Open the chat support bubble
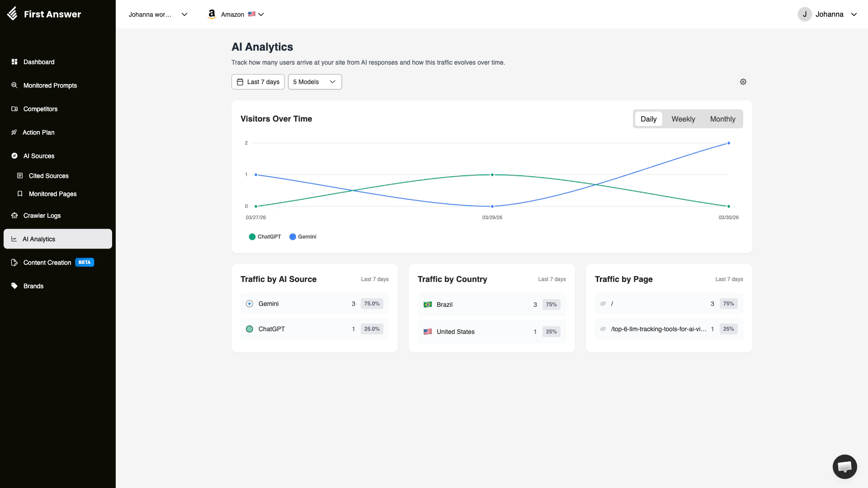This screenshot has width=868, height=488. [x=844, y=466]
